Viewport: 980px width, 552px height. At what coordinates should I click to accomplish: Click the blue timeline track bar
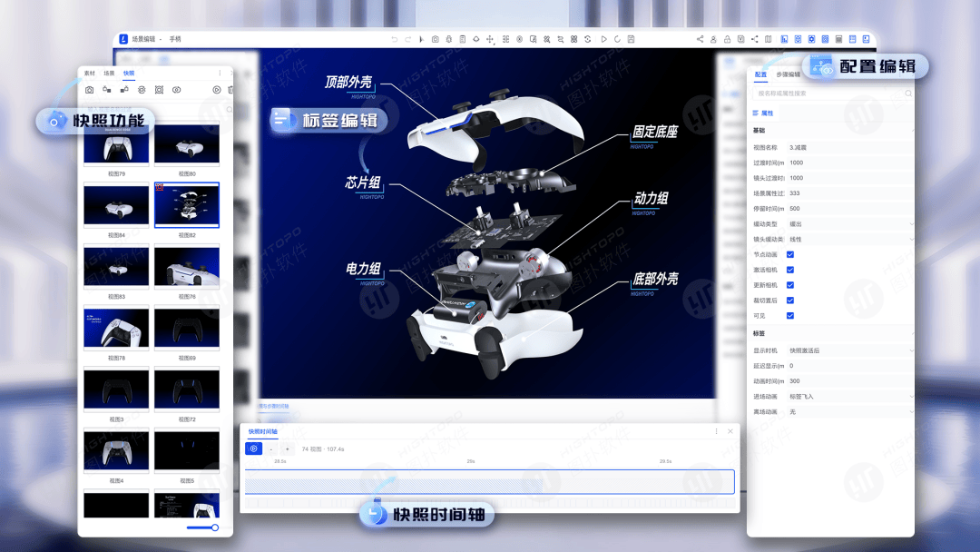pos(489,482)
